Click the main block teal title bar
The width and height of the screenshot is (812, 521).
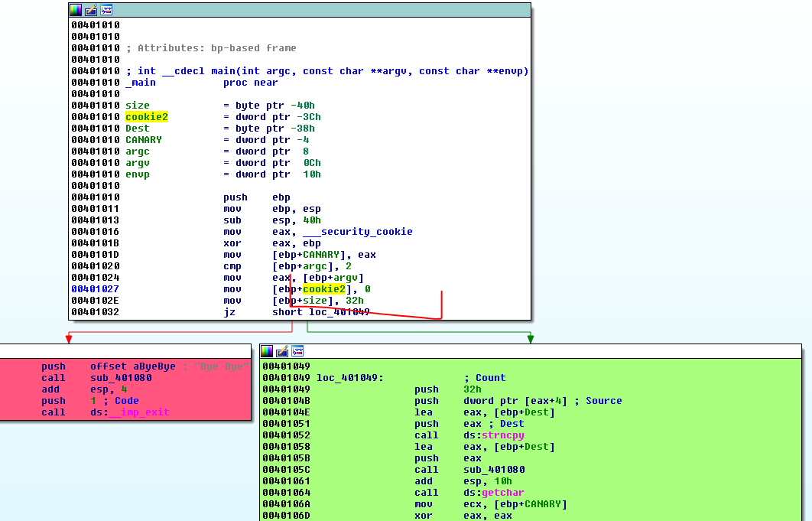click(306, 10)
